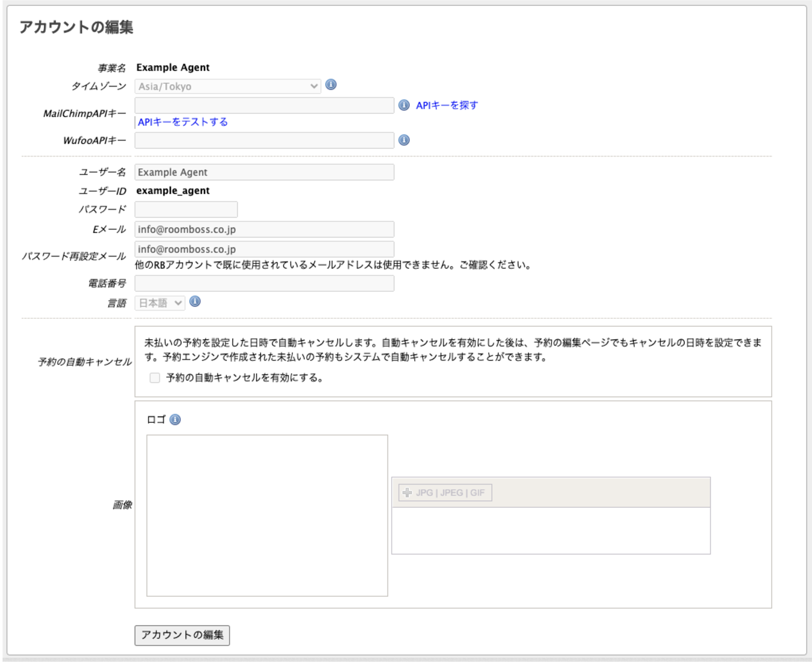Click the empty logo image preview box

[267, 515]
